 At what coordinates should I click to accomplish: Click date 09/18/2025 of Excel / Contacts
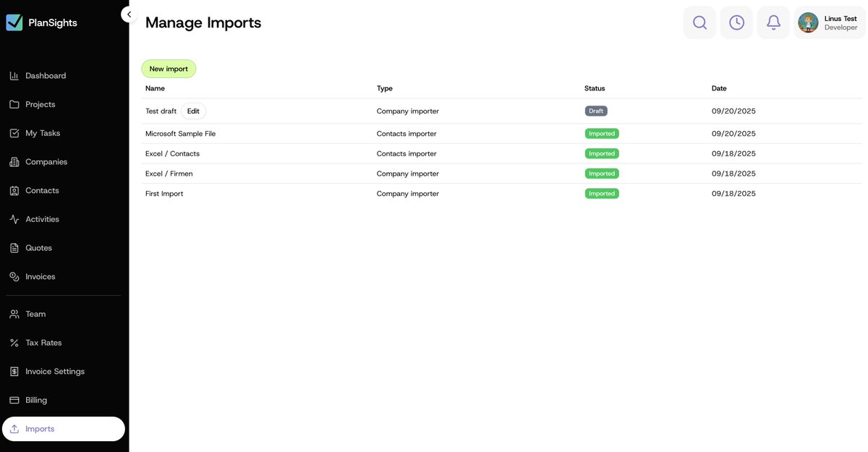tap(733, 153)
